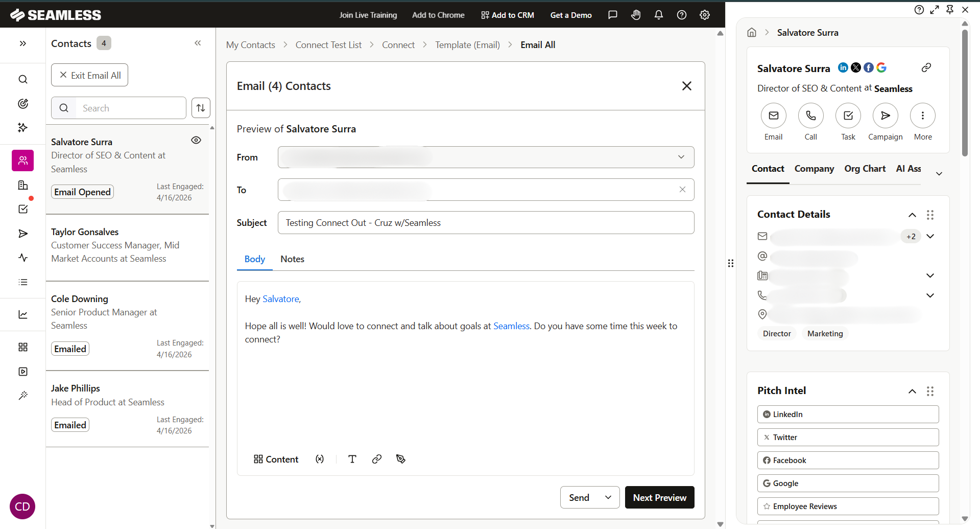Copy contact link via chain icon
Image resolution: width=980 pixels, height=529 pixels.
[x=926, y=67]
